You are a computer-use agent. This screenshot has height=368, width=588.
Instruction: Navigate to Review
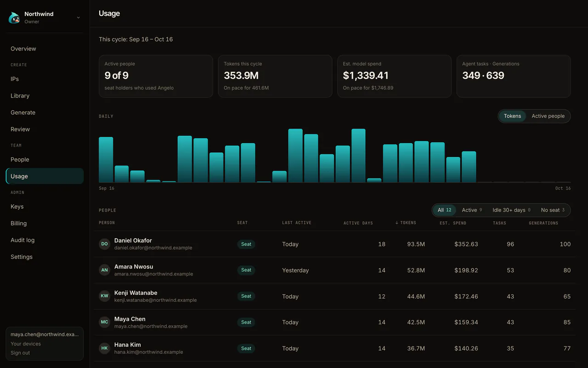tap(45, 129)
